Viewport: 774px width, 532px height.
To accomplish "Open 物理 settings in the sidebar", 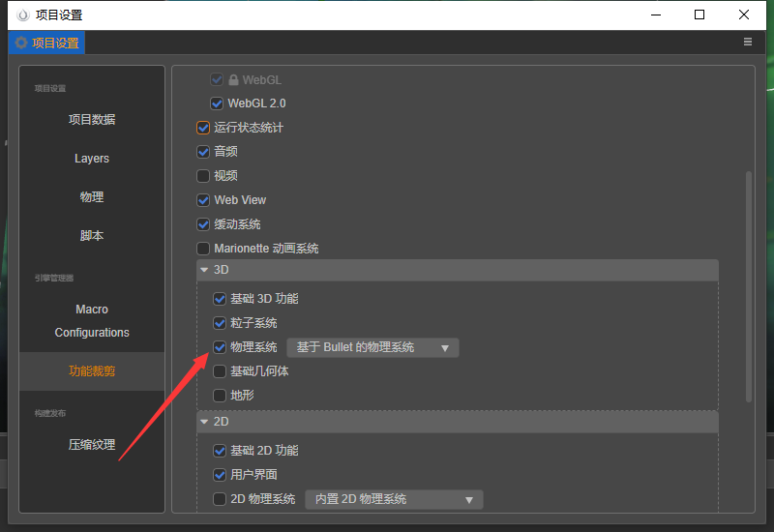I will coord(92,197).
